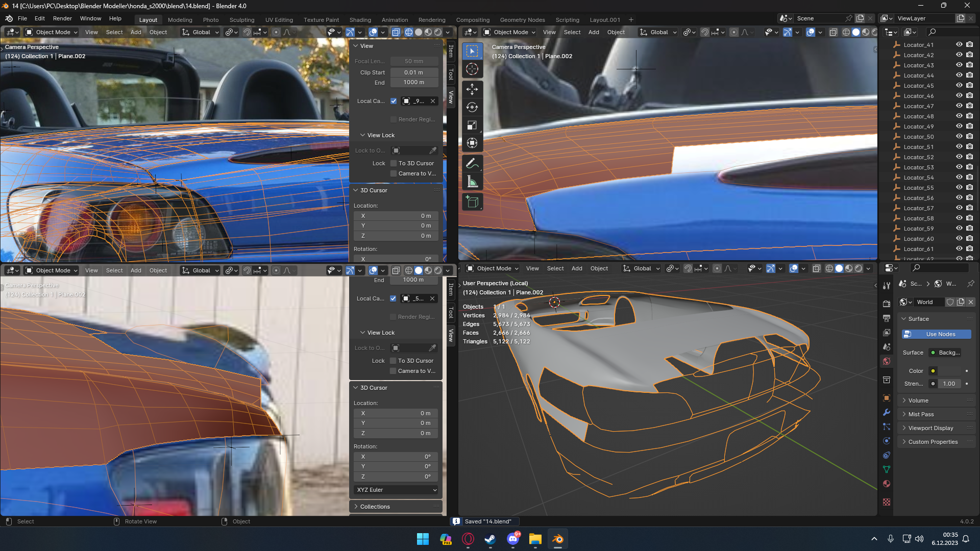Select the Rotate tool in toolbar
Viewport: 980px width, 551px height.
pyautogui.click(x=472, y=107)
